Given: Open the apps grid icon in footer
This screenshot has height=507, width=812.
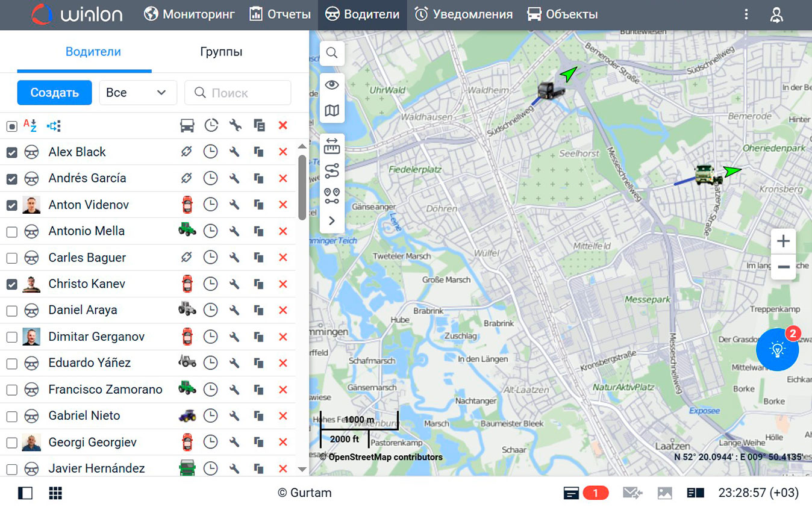Looking at the screenshot, I should pos(55,493).
